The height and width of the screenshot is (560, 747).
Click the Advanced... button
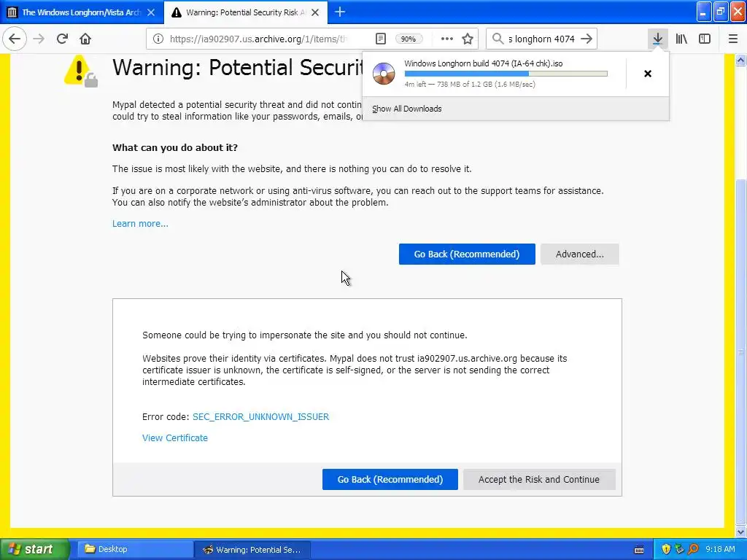point(579,254)
